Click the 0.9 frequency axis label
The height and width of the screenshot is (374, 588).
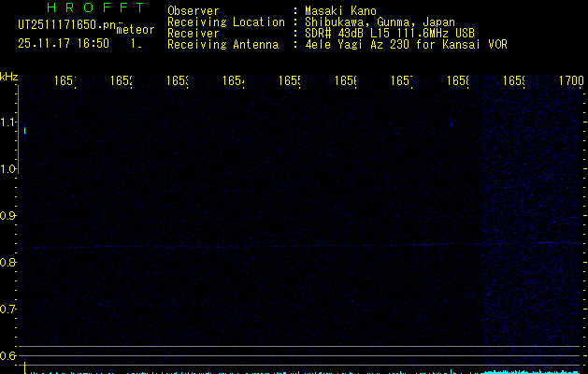coord(7,216)
